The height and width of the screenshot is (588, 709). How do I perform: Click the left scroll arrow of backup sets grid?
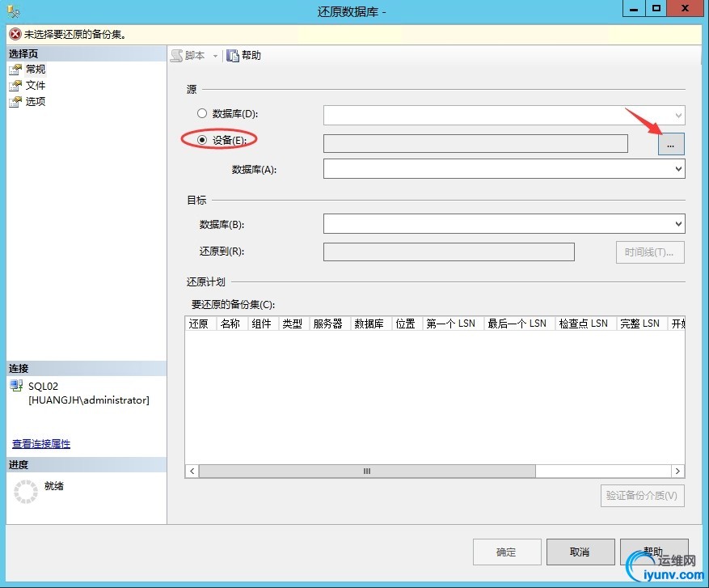192,472
